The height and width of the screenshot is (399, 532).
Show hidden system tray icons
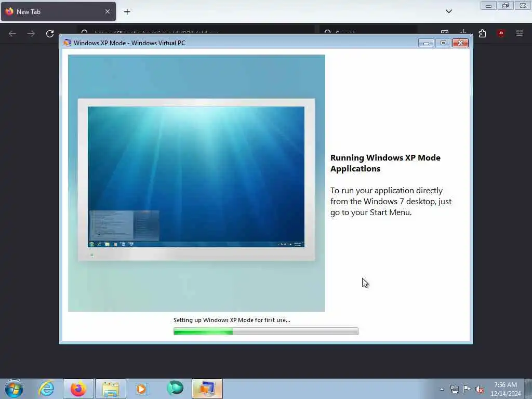[x=442, y=389]
